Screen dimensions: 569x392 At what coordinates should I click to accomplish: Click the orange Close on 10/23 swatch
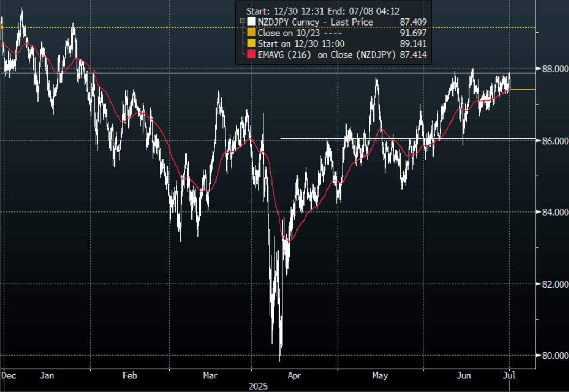tap(251, 33)
